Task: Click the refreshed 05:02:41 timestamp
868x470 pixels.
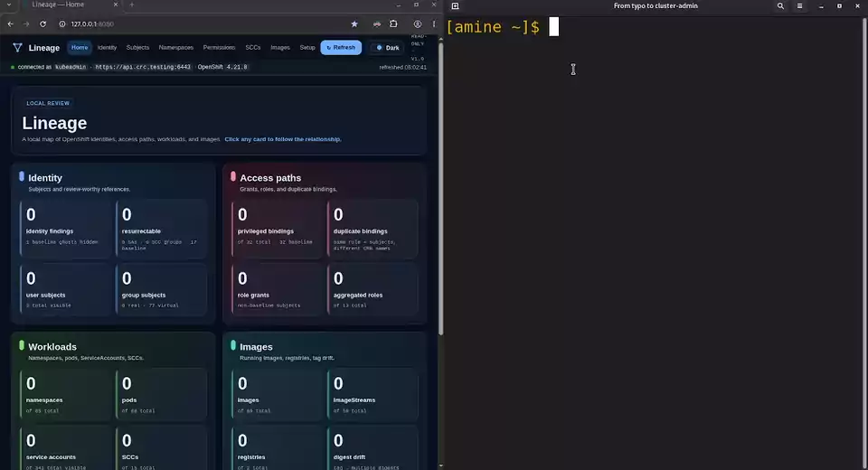Action: tap(402, 67)
